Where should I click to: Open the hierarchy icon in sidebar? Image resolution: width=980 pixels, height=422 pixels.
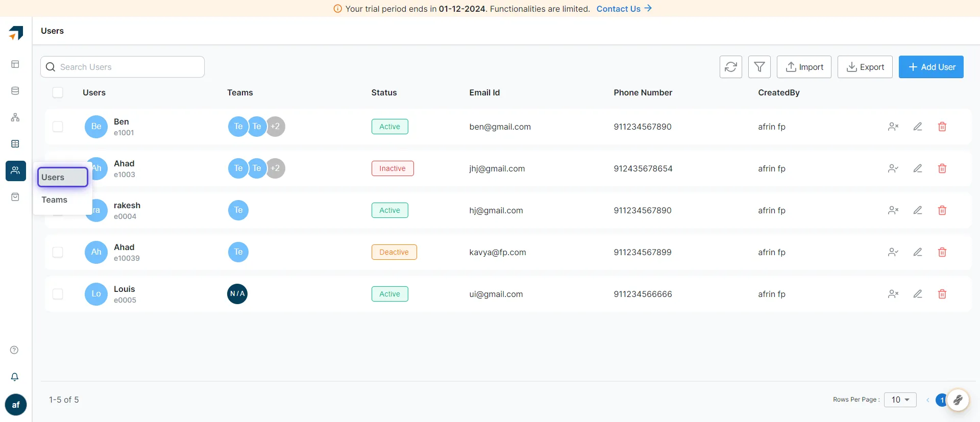15,117
